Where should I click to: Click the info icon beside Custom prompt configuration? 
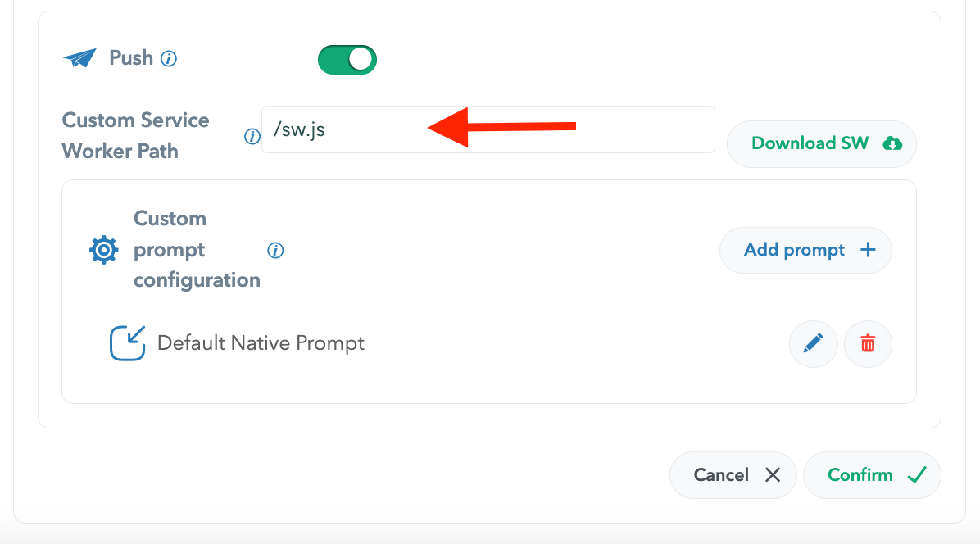pos(276,250)
